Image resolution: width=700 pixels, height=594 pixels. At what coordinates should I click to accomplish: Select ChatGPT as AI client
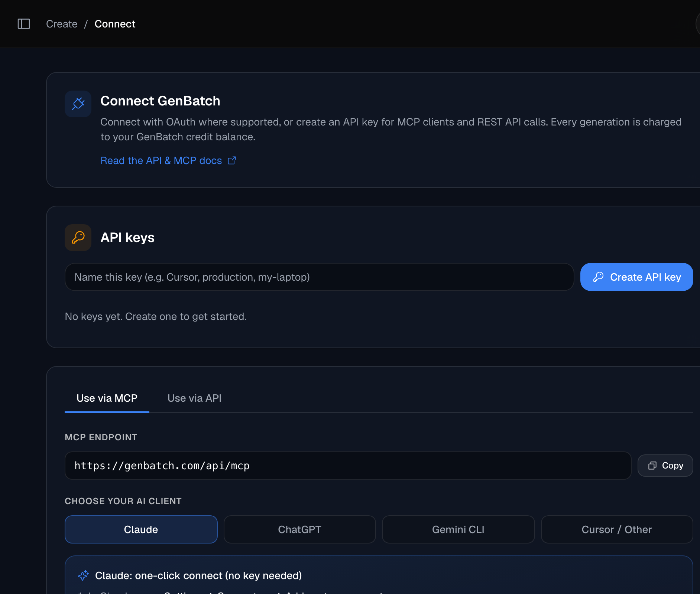pyautogui.click(x=300, y=529)
